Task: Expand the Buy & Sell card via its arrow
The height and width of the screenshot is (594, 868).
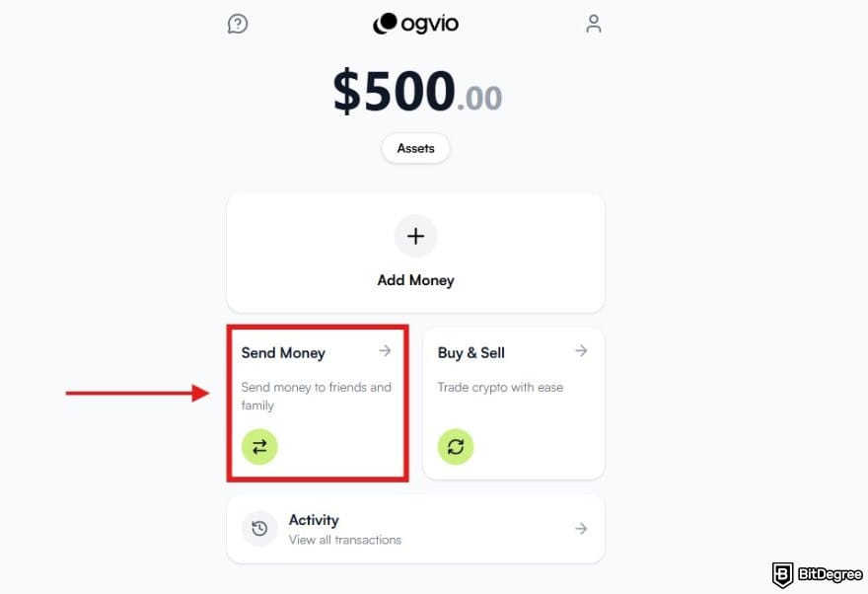Action: 580,349
